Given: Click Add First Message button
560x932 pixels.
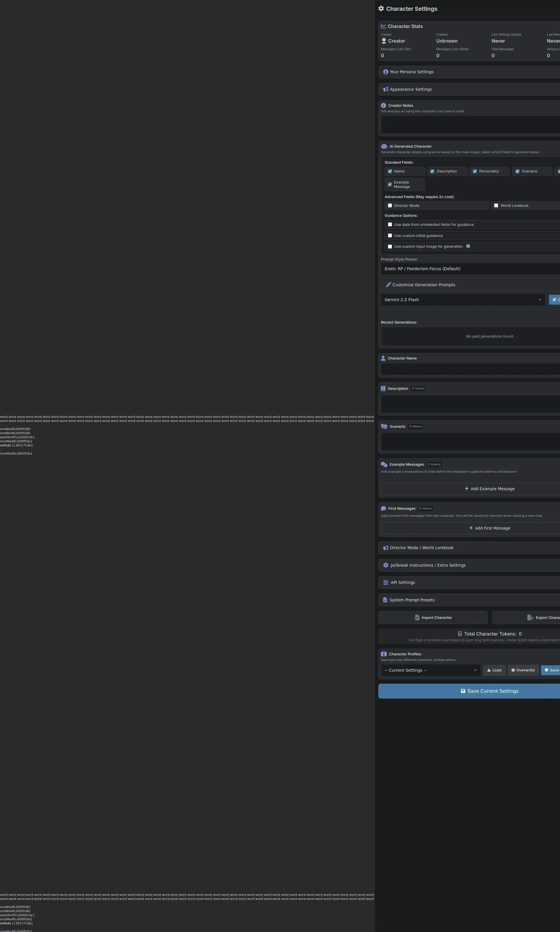Looking at the screenshot, I should pos(470,528).
